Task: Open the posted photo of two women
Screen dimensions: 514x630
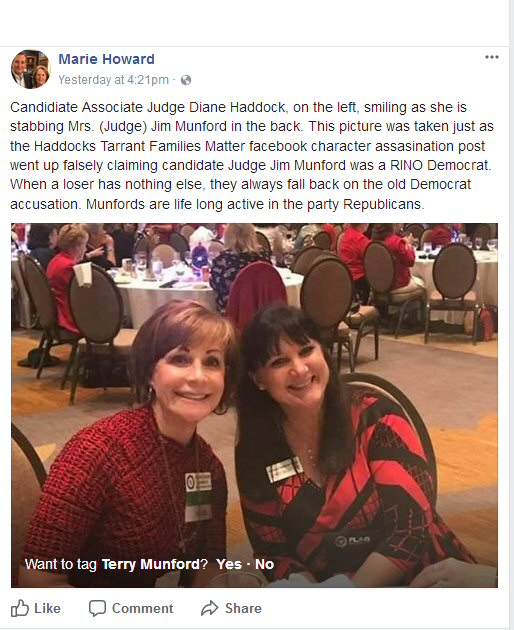Action: (254, 405)
